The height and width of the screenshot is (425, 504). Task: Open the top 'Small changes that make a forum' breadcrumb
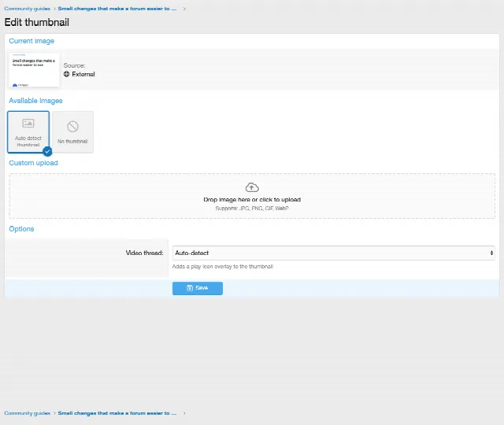coord(117,9)
